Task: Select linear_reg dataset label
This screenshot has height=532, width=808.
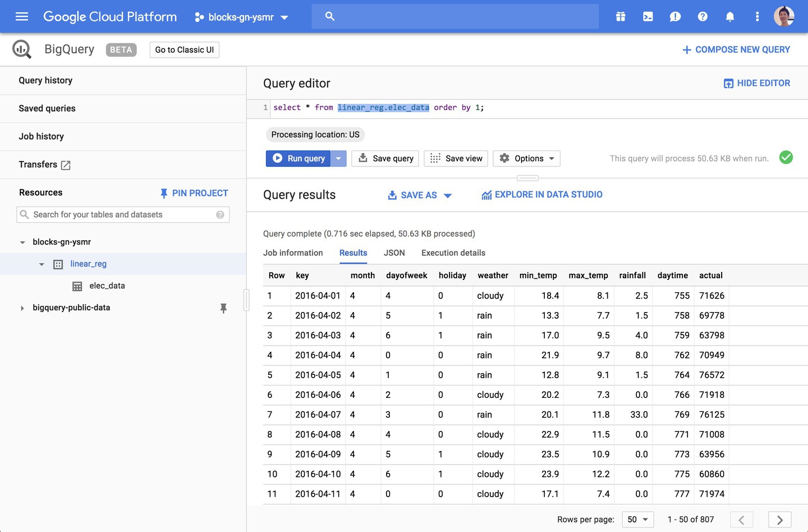Action: point(88,264)
